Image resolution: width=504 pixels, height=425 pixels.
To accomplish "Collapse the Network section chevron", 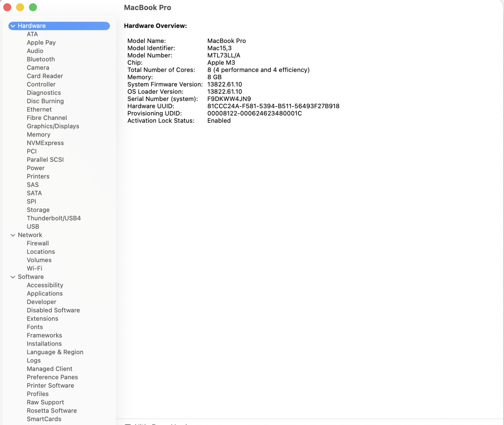I will [x=13, y=235].
